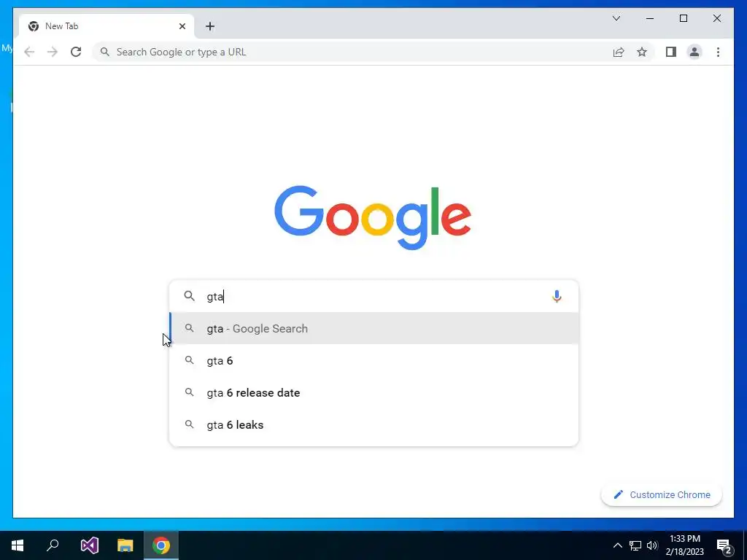Open a new tab with plus button

[x=210, y=26]
